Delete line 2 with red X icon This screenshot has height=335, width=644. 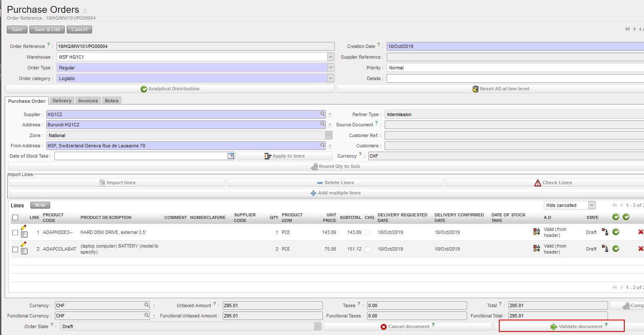pyautogui.click(x=641, y=248)
